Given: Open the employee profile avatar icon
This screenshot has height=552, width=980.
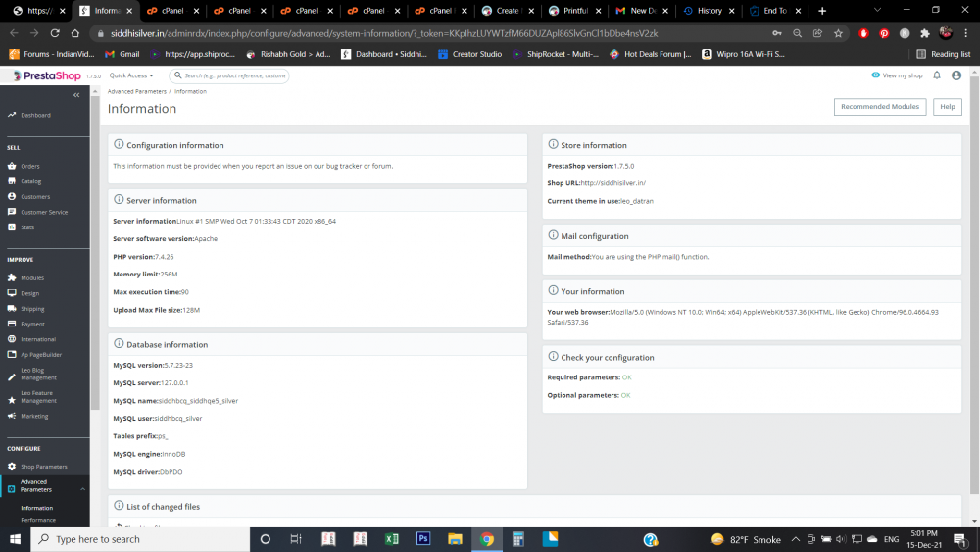Looking at the screenshot, I should (x=956, y=75).
